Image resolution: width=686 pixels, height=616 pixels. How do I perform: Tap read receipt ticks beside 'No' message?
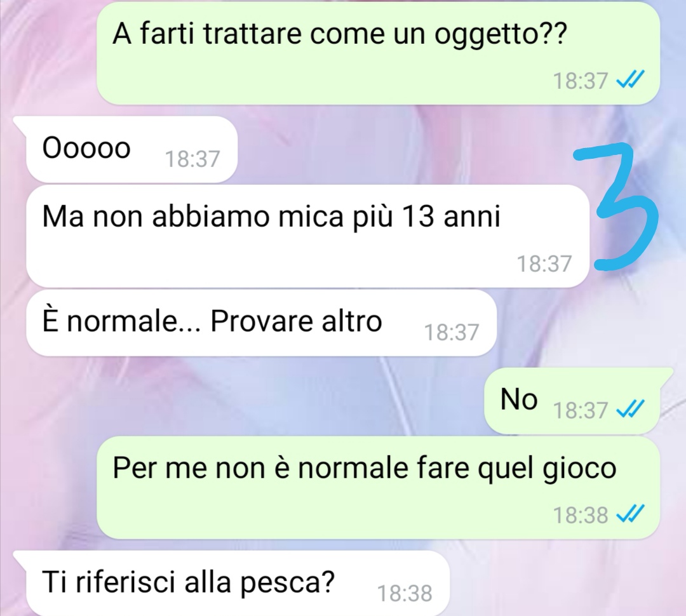(630, 410)
